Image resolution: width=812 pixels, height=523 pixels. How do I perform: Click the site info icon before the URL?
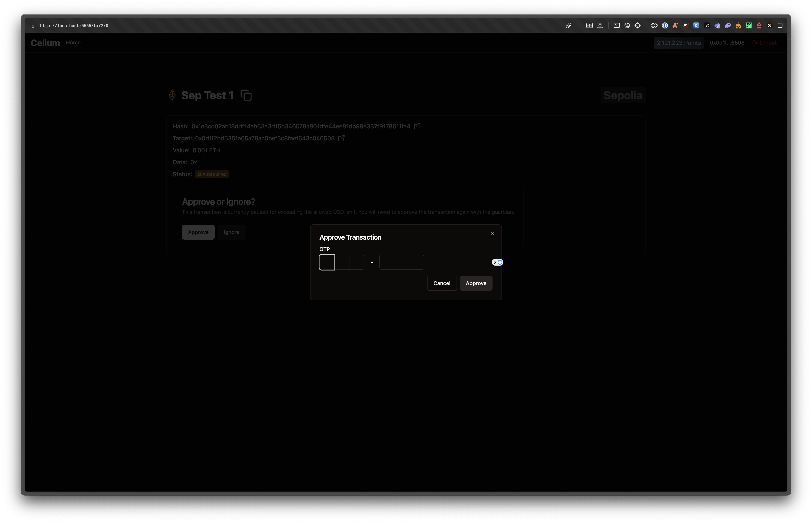pyautogui.click(x=33, y=25)
